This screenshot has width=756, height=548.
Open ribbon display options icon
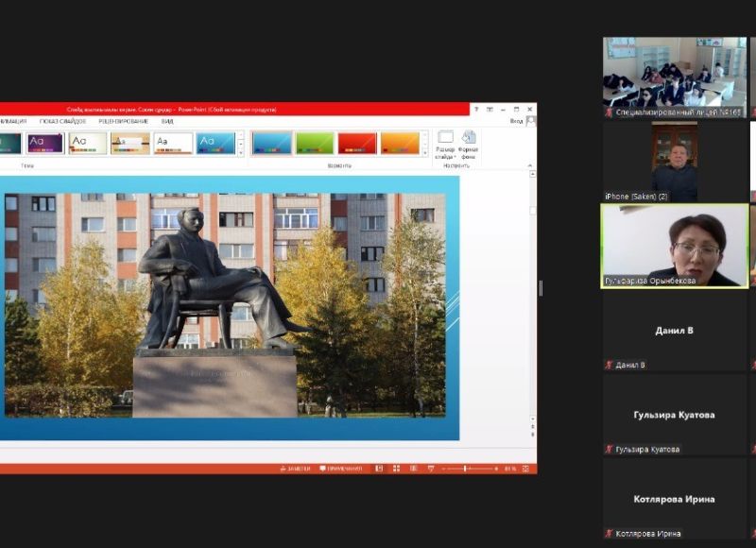(x=489, y=109)
